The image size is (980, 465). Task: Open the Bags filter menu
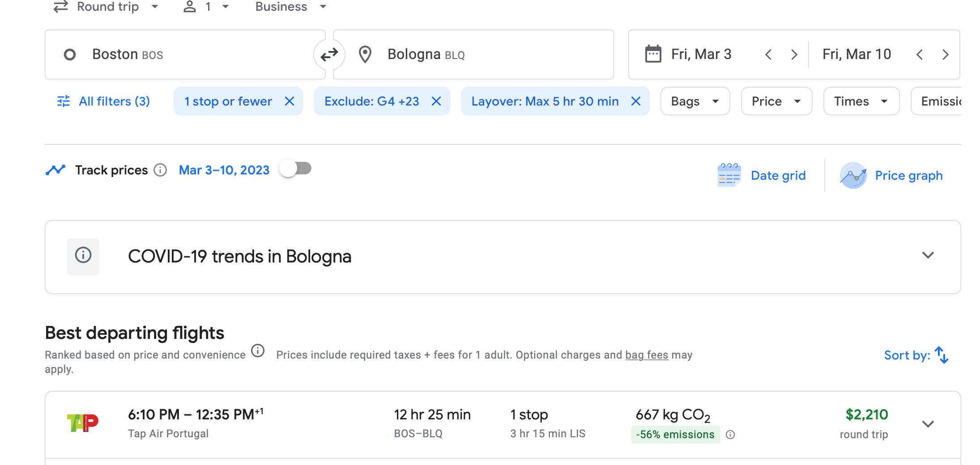(695, 101)
